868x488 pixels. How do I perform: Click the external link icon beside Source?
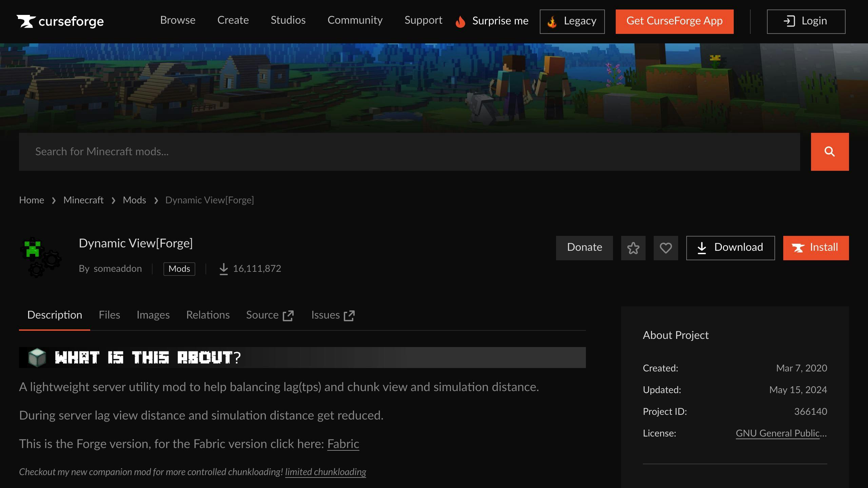(288, 316)
